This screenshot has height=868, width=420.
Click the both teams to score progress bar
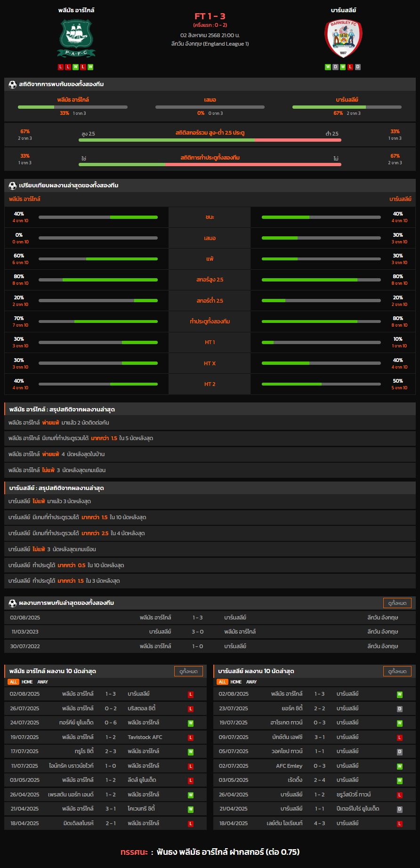[210, 164]
